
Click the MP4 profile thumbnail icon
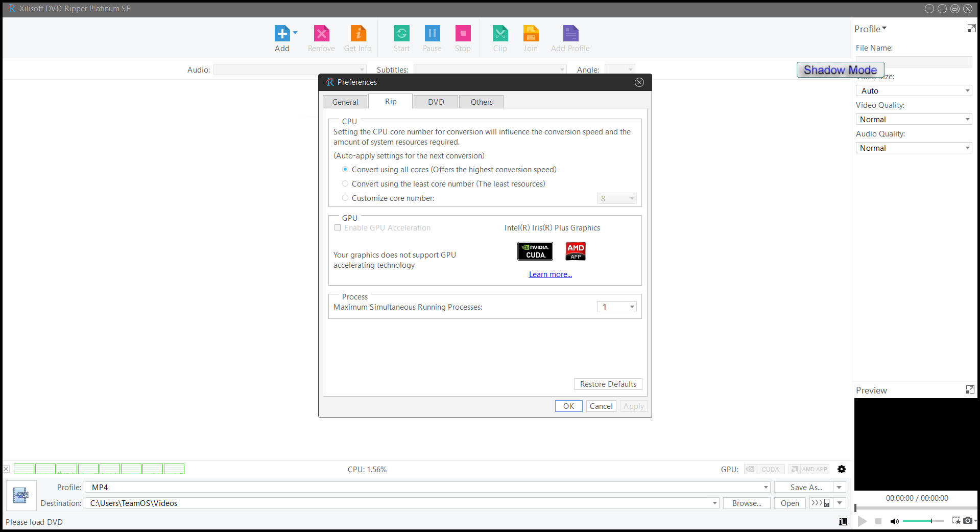coord(21,495)
